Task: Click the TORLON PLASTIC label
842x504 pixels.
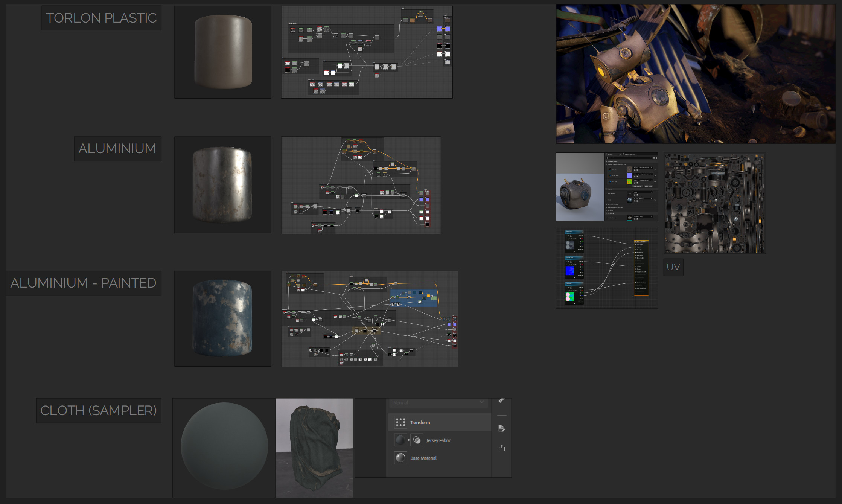Action: [x=101, y=18]
